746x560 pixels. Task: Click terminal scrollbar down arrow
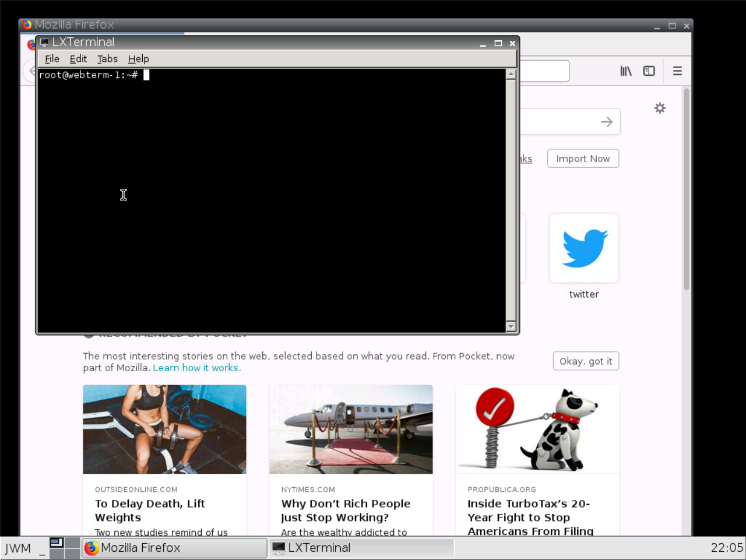point(511,326)
